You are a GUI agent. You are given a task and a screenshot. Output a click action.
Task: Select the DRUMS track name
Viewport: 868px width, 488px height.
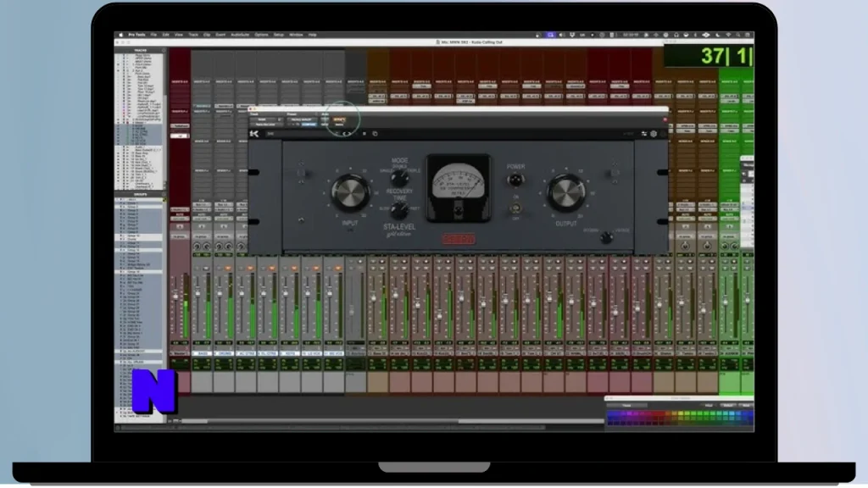(224, 353)
